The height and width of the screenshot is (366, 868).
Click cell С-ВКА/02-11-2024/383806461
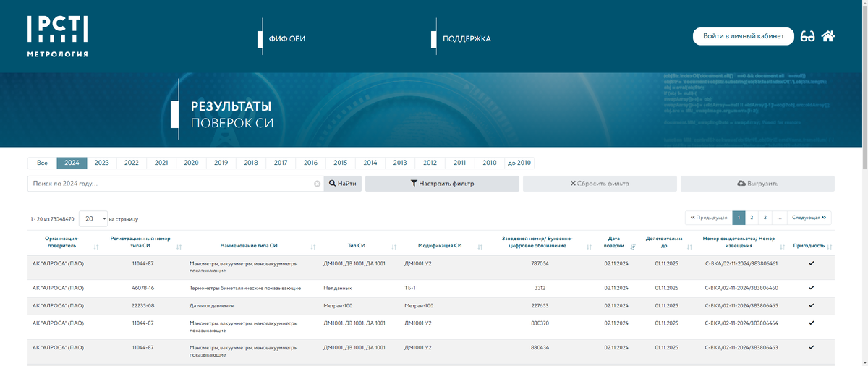tap(741, 264)
